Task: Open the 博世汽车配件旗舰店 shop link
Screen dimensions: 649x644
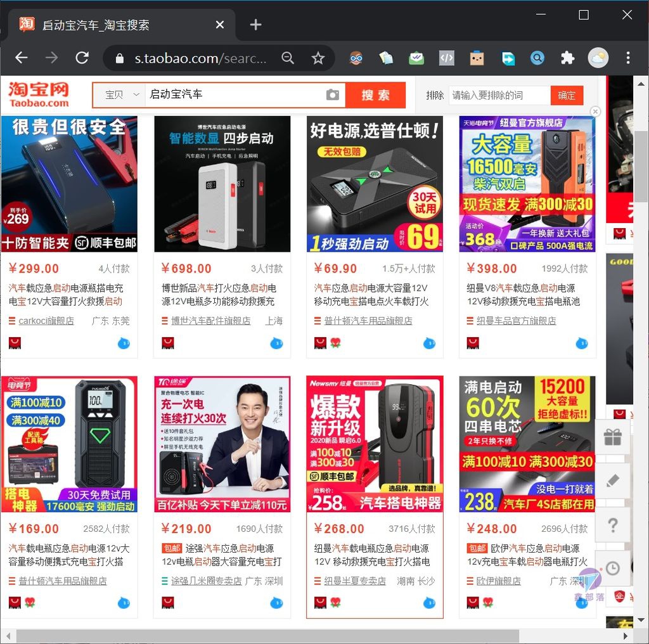Action: [210, 321]
